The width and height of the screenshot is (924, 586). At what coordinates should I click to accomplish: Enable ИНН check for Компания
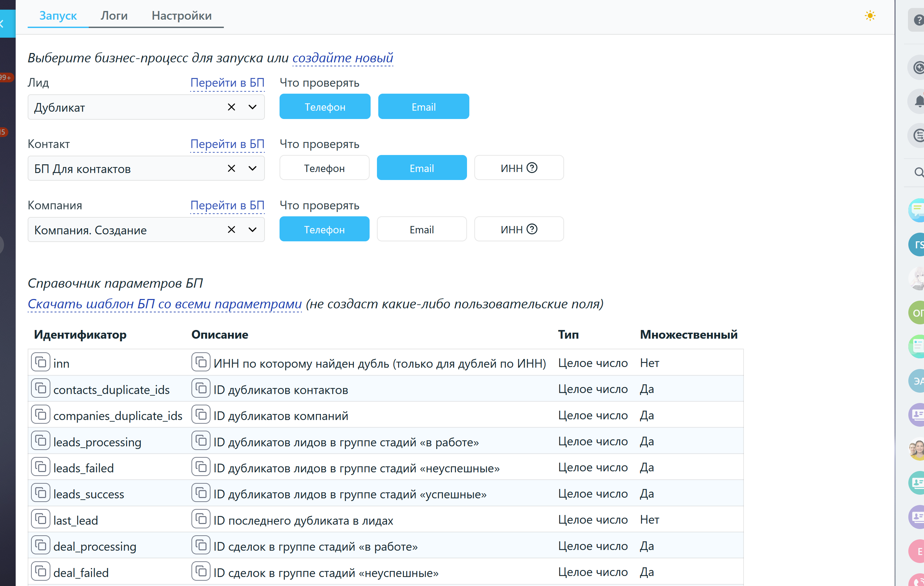[x=512, y=229]
